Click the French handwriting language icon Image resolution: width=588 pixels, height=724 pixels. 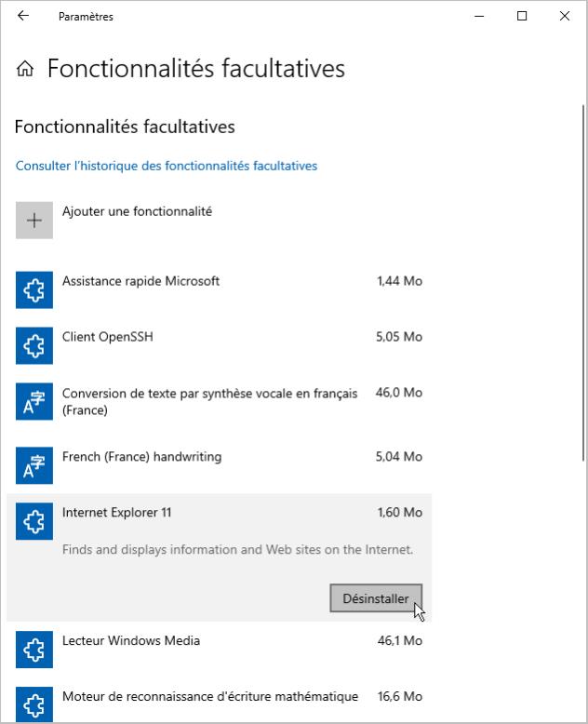34,465
